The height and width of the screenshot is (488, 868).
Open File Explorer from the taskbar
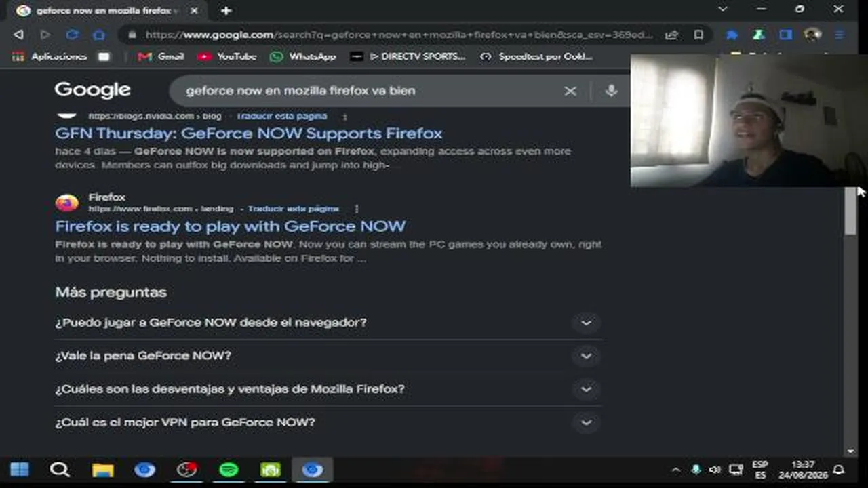click(103, 470)
